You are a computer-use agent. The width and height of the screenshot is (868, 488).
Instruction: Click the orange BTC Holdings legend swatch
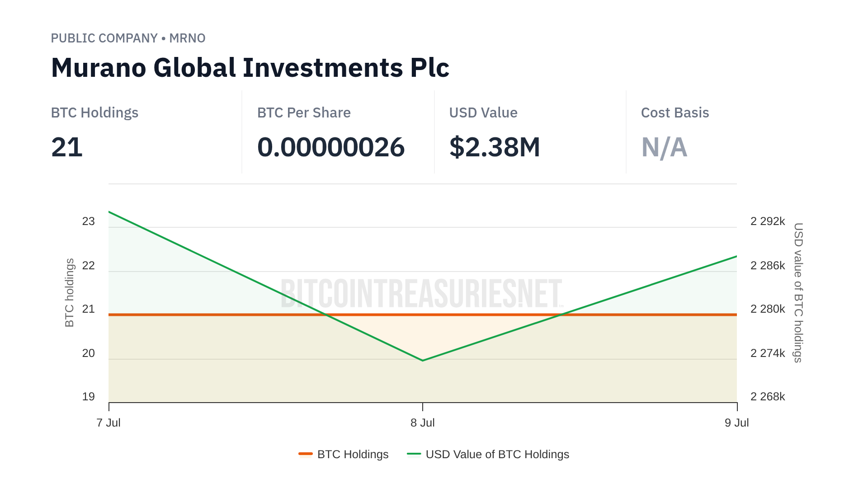coord(306,454)
